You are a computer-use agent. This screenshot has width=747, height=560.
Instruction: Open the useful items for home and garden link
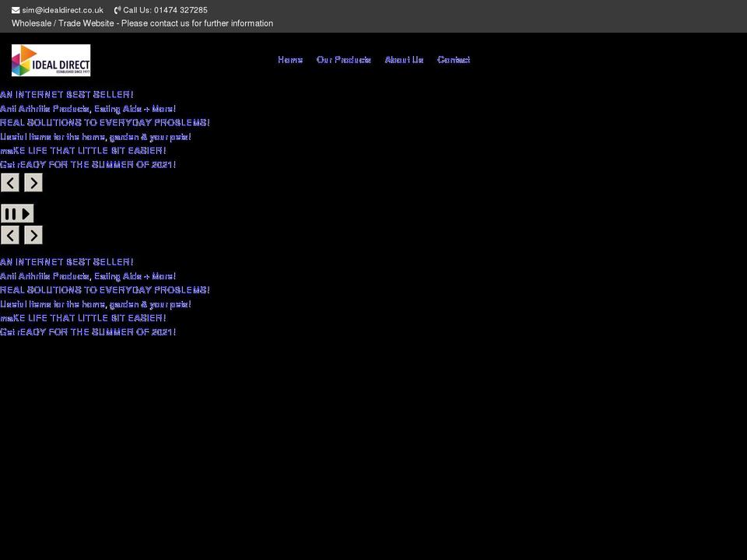point(95,137)
